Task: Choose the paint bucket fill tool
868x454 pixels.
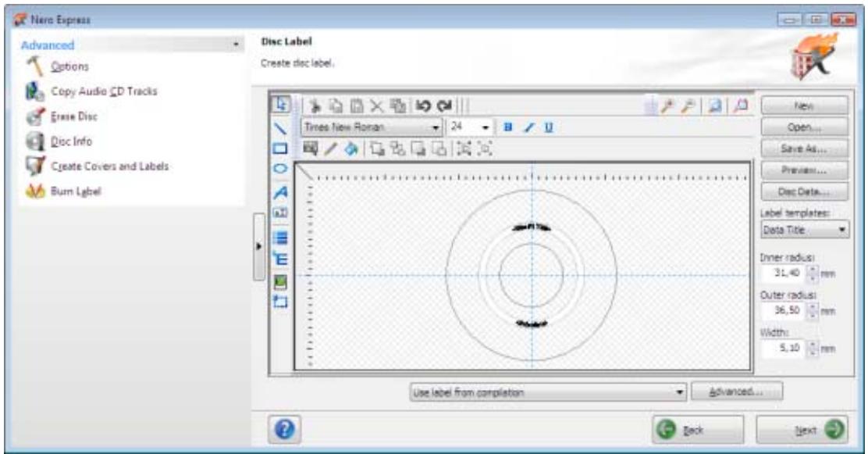Action: point(351,148)
